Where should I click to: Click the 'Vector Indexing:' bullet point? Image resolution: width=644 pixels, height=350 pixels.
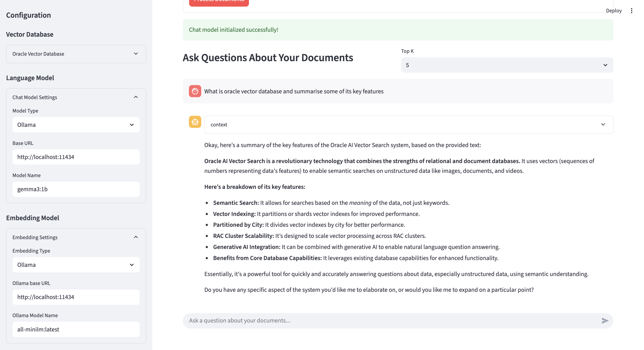click(x=316, y=214)
